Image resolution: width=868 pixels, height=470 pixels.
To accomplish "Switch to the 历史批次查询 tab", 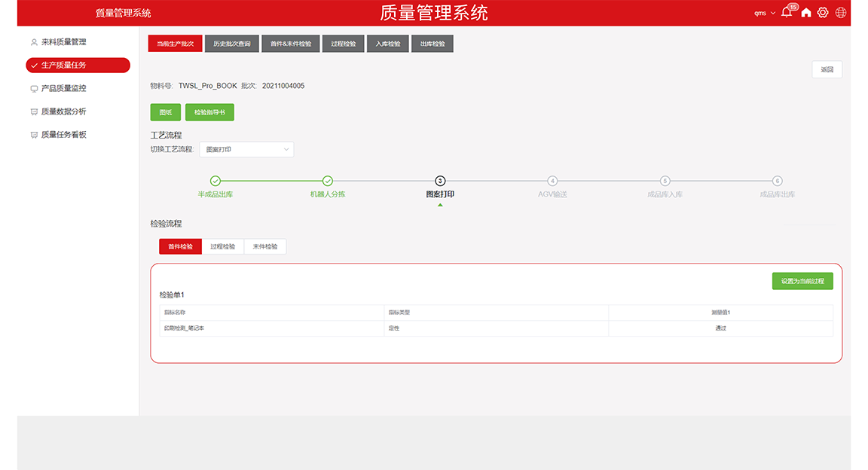I will [232, 44].
